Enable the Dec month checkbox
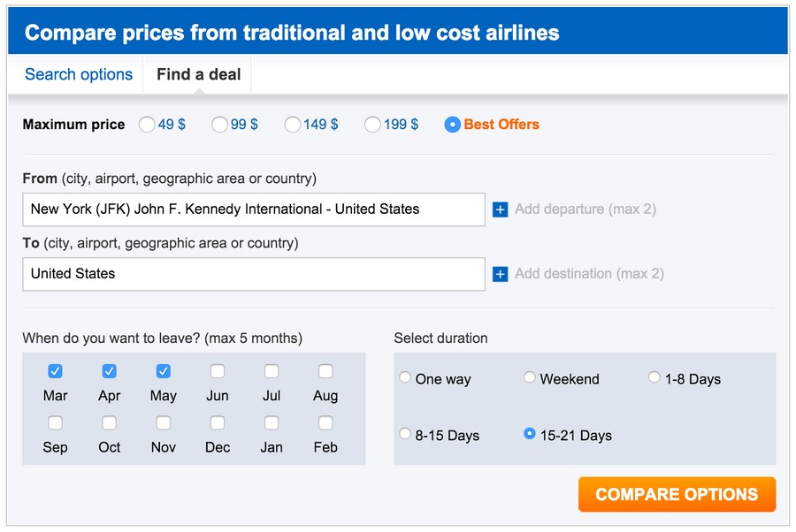The width and height of the screenshot is (796, 532). [218, 422]
